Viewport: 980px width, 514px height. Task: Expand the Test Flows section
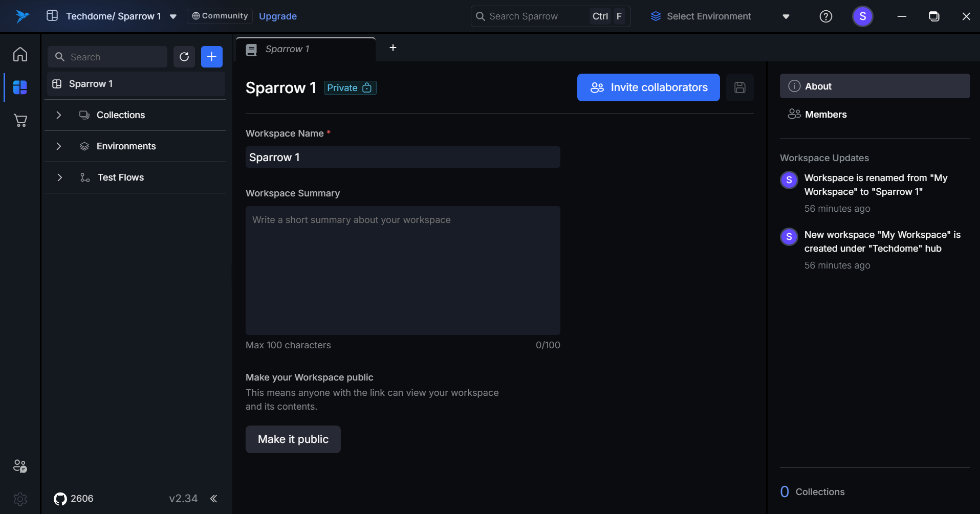point(59,177)
